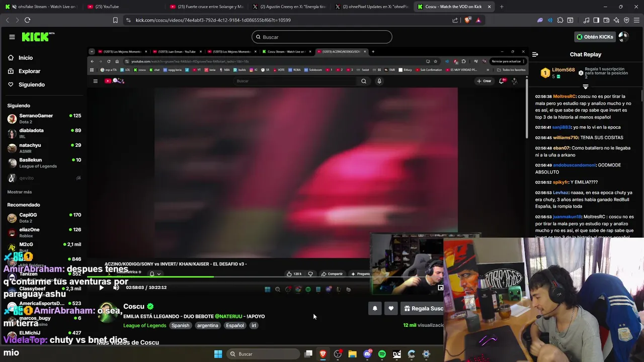
Task: Click the Windows taskbar Buscar box
Action: coord(263,354)
